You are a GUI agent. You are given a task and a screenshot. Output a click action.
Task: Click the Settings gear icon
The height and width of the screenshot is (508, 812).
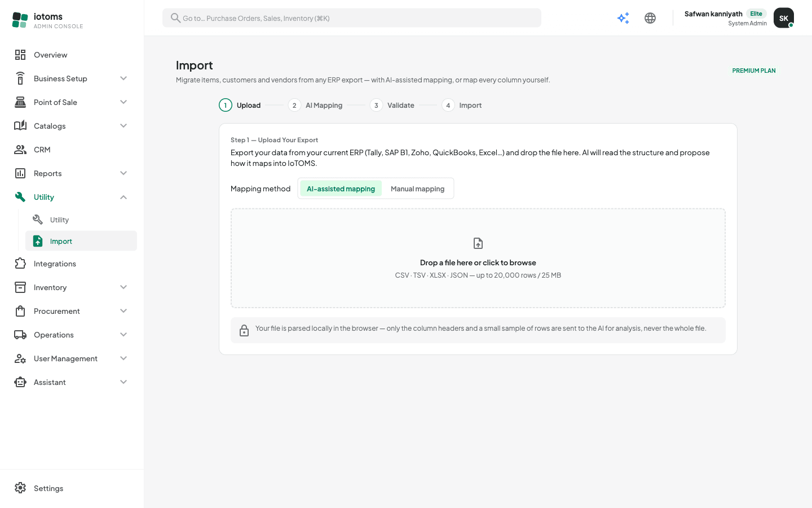coord(20,488)
